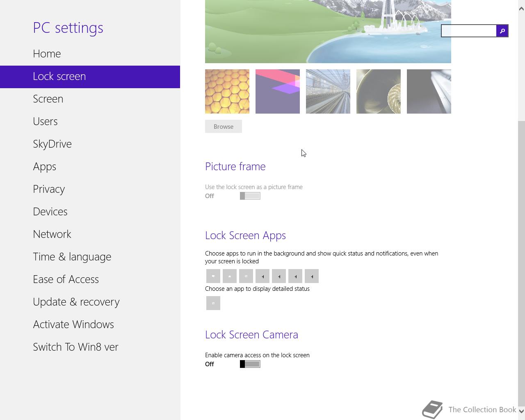The width and height of the screenshot is (525, 420).
Task: Open the Devices section
Action: [50, 212]
